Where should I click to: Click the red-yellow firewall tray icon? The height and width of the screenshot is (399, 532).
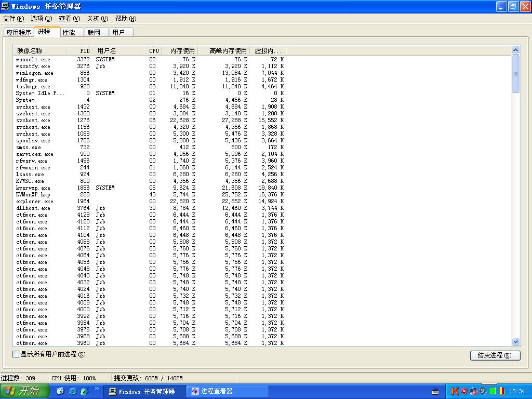pos(501,391)
